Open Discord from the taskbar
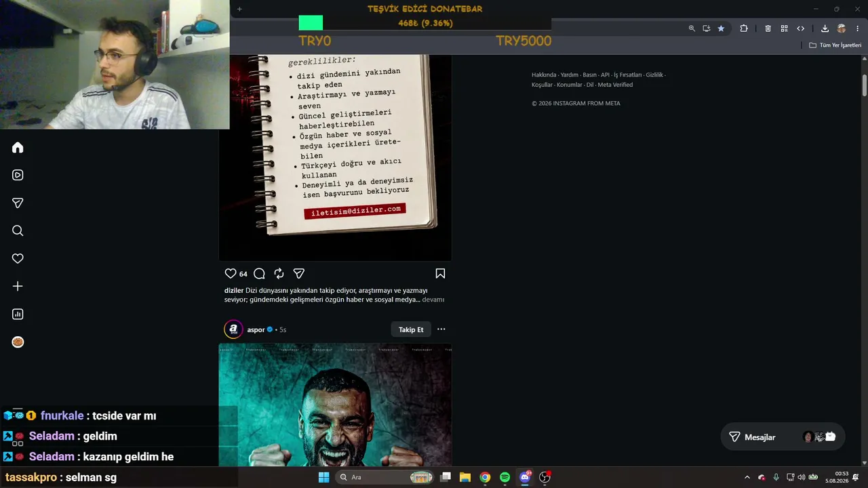The image size is (868, 488). [525, 477]
